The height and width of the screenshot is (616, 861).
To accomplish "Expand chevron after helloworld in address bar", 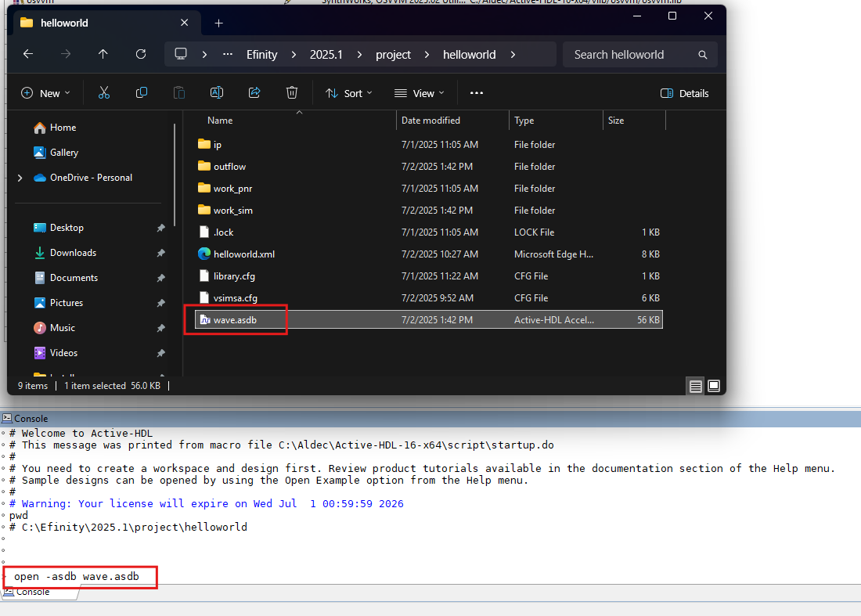I will pyautogui.click(x=513, y=54).
